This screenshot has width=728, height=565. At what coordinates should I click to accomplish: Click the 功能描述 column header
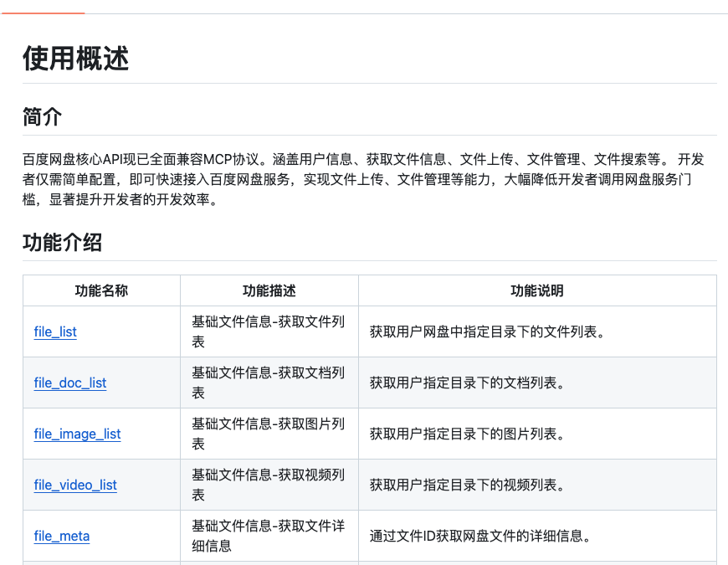(269, 290)
